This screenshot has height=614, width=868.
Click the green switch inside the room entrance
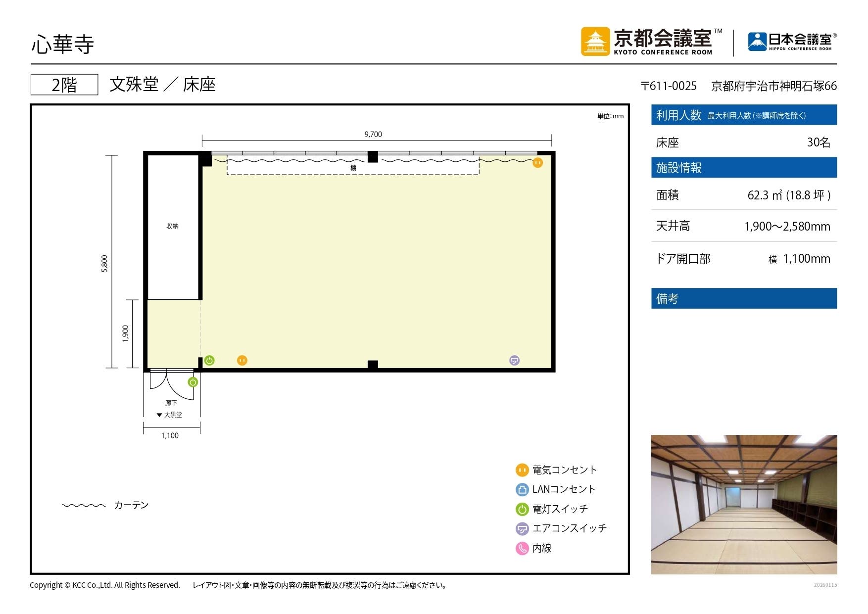tap(209, 360)
